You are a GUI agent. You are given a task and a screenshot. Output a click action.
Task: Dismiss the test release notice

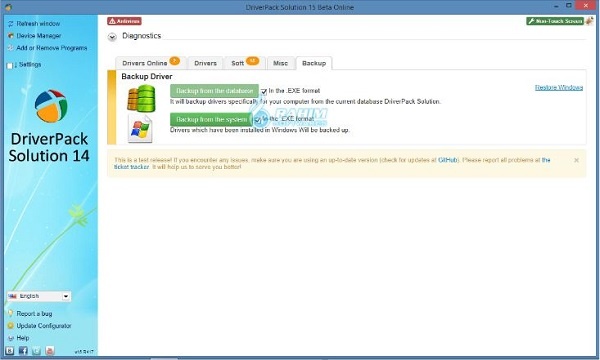tap(576, 160)
